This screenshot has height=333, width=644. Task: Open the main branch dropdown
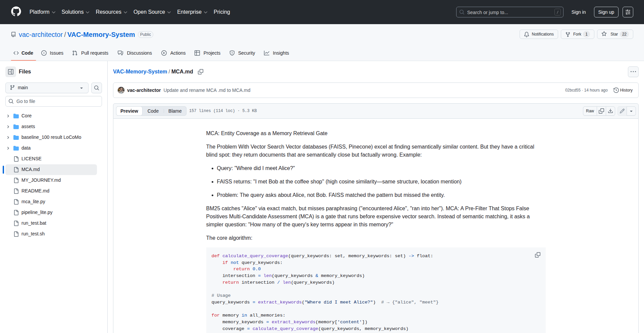point(47,88)
